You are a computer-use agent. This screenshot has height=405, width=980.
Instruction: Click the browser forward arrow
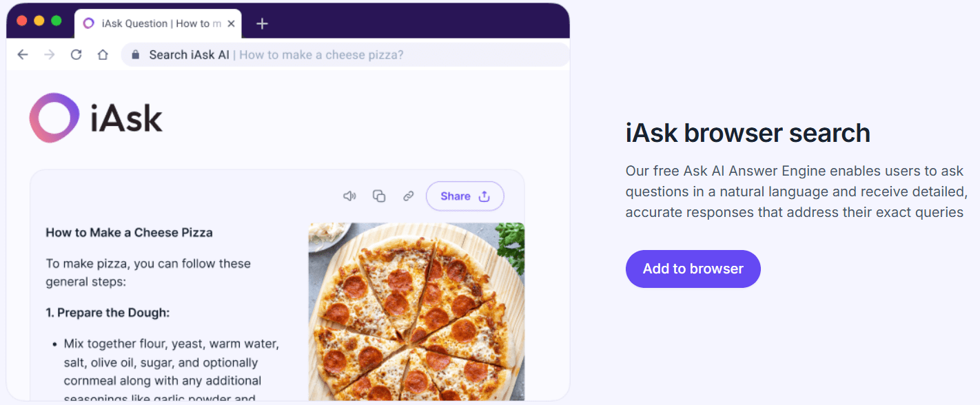click(x=49, y=55)
